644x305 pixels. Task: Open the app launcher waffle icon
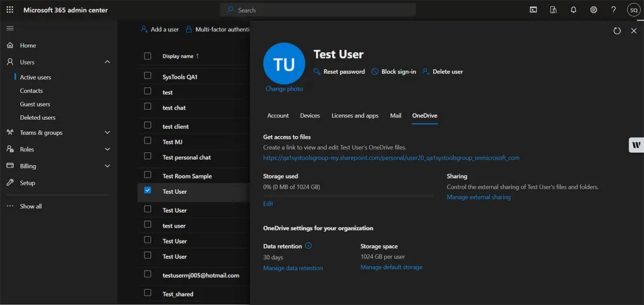[x=10, y=10]
